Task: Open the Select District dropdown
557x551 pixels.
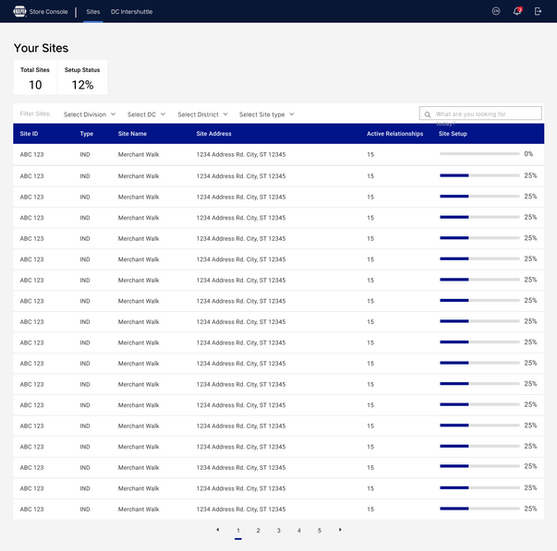Action: tap(202, 114)
